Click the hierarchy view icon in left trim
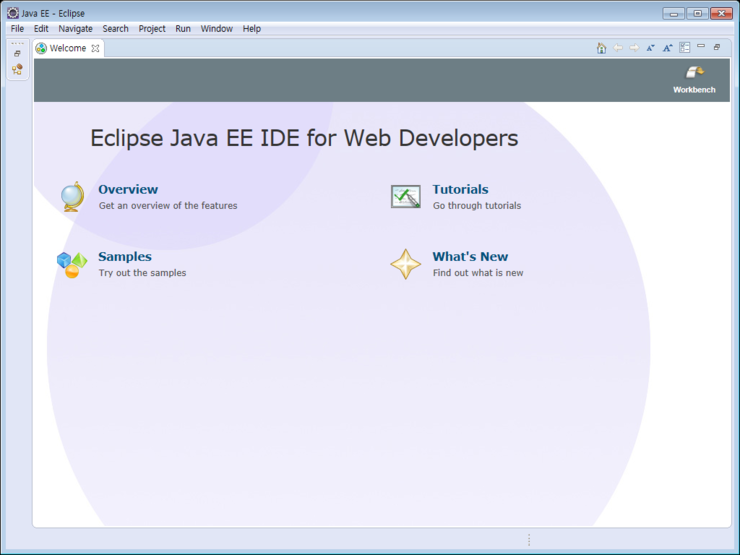Image resolution: width=740 pixels, height=555 pixels. pos(17,69)
